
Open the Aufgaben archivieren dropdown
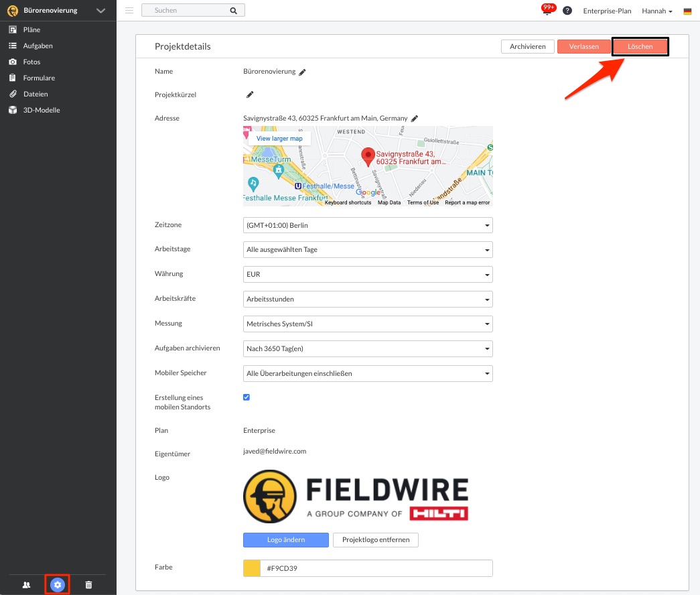coord(368,349)
